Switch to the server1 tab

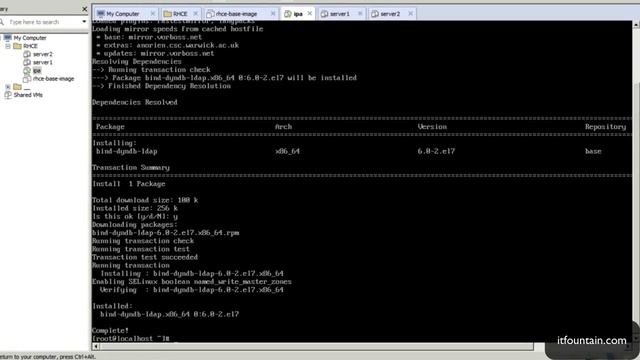[x=340, y=14]
